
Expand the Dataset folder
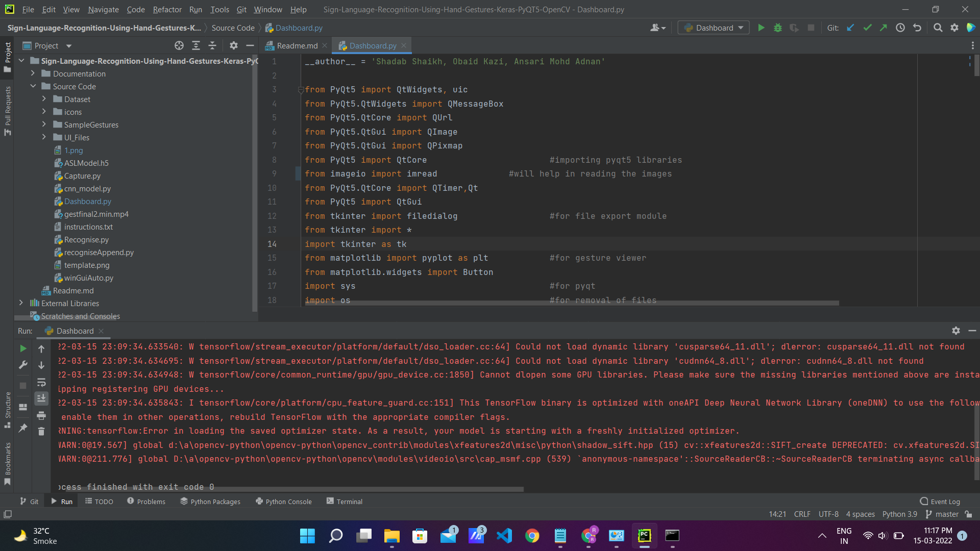tap(44, 99)
